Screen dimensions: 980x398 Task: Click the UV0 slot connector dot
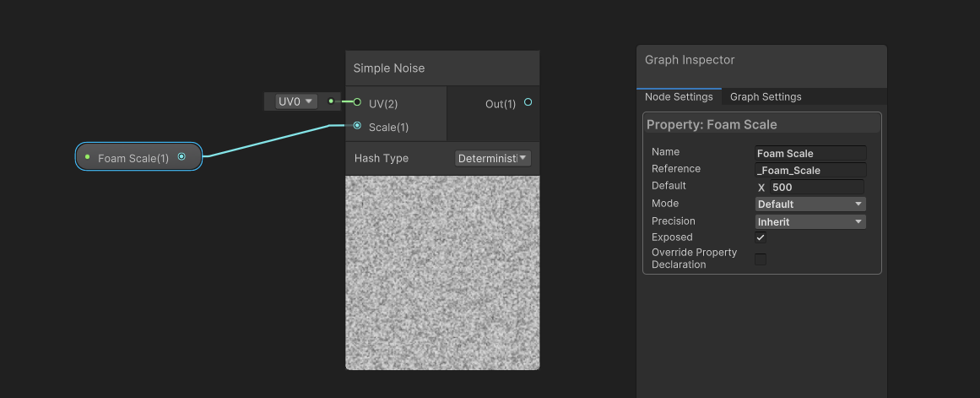(331, 101)
